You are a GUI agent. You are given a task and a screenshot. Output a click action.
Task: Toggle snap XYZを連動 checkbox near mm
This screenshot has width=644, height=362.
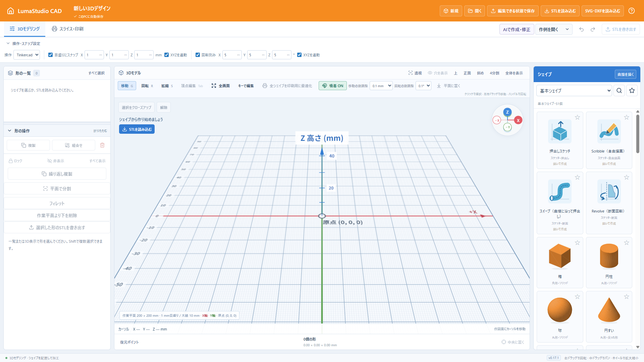click(166, 55)
